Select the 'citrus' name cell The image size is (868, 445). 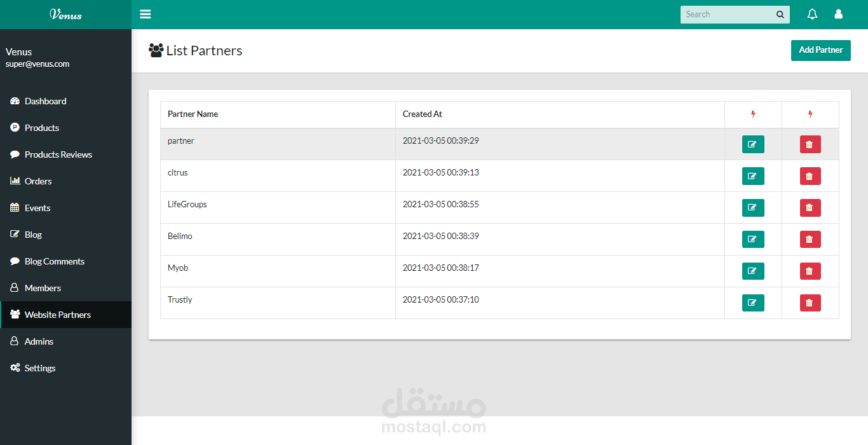(x=278, y=176)
